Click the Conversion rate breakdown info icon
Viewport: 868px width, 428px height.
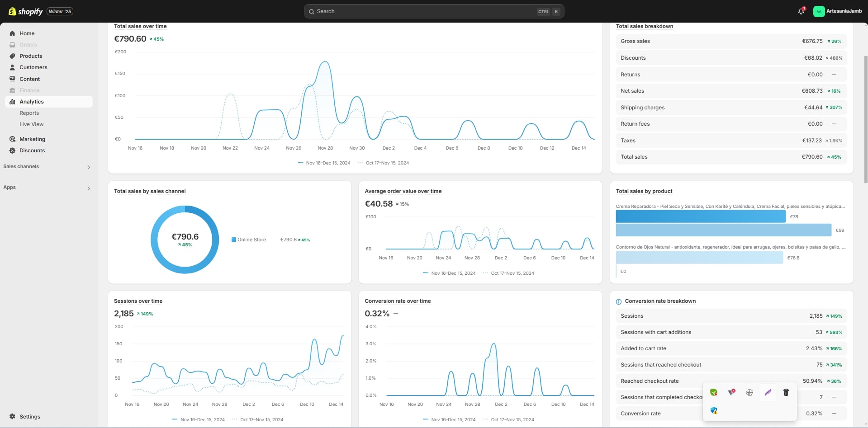[x=619, y=301]
